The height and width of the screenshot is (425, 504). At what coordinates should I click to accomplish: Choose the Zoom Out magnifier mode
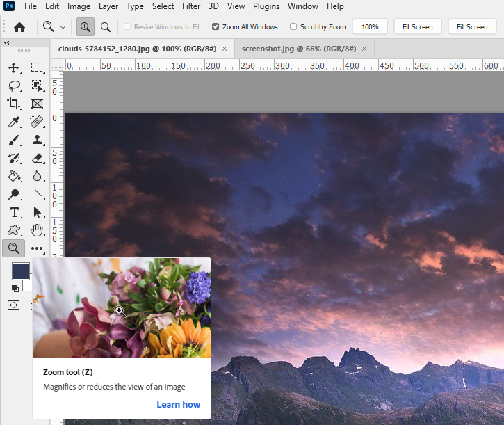tap(106, 26)
